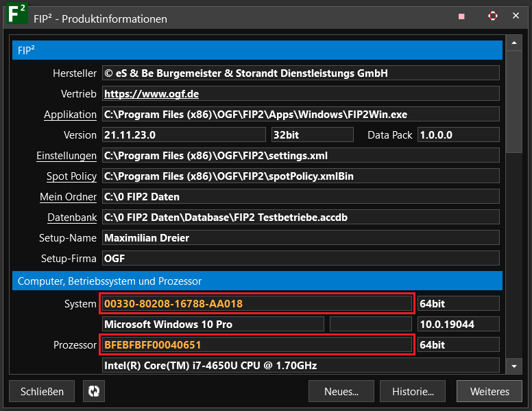Close the window with the X icon
The width and height of the screenshot is (532, 411).
pos(516,16)
